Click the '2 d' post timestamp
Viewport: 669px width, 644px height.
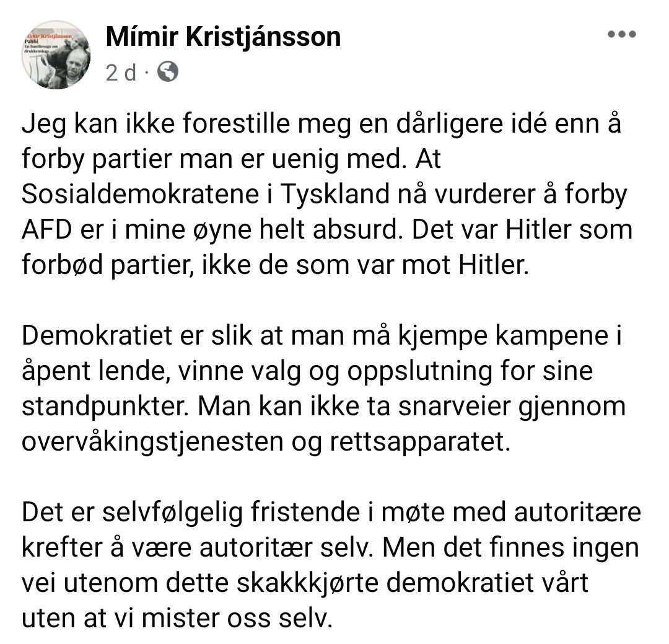tap(121, 73)
